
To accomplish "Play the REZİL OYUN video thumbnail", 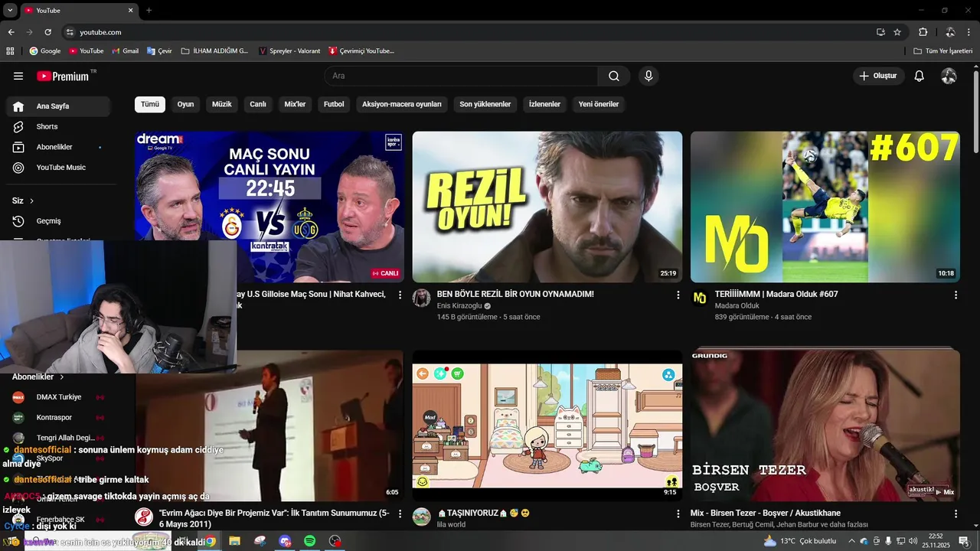I will [547, 207].
